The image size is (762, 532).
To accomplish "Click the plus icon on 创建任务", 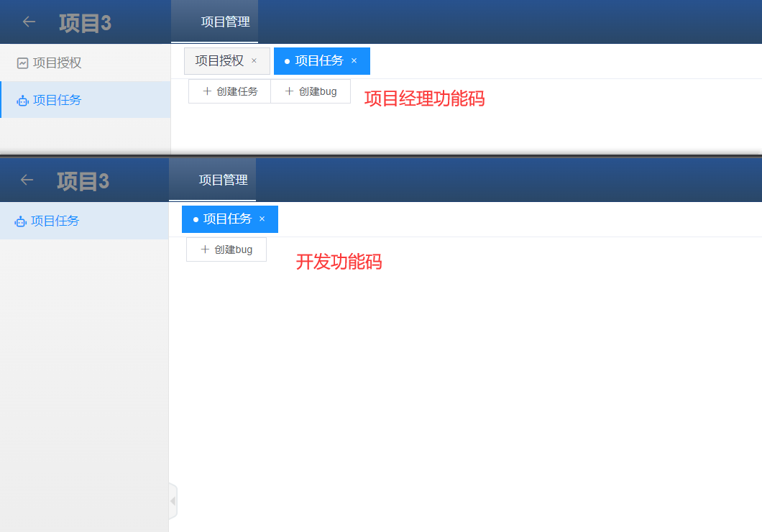I will click(x=207, y=91).
